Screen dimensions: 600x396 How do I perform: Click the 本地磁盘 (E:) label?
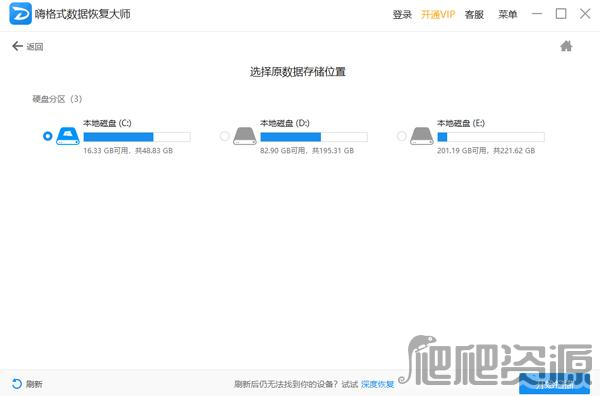tap(461, 123)
